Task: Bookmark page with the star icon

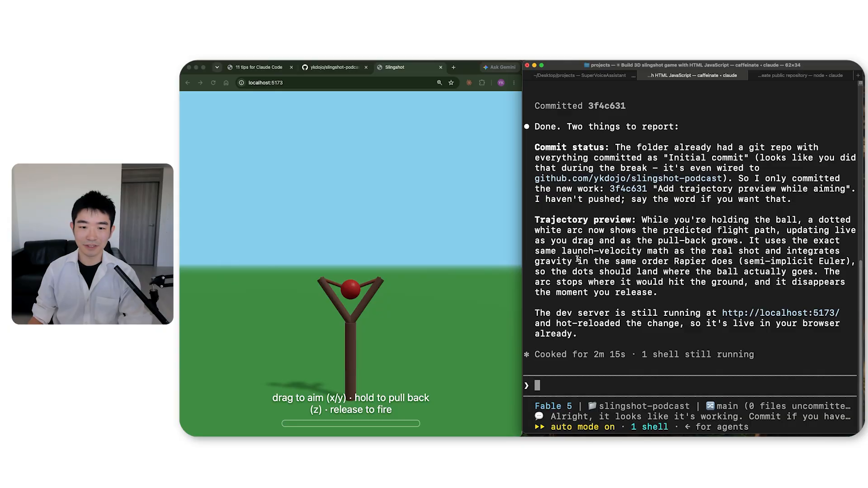Action: 451,83
